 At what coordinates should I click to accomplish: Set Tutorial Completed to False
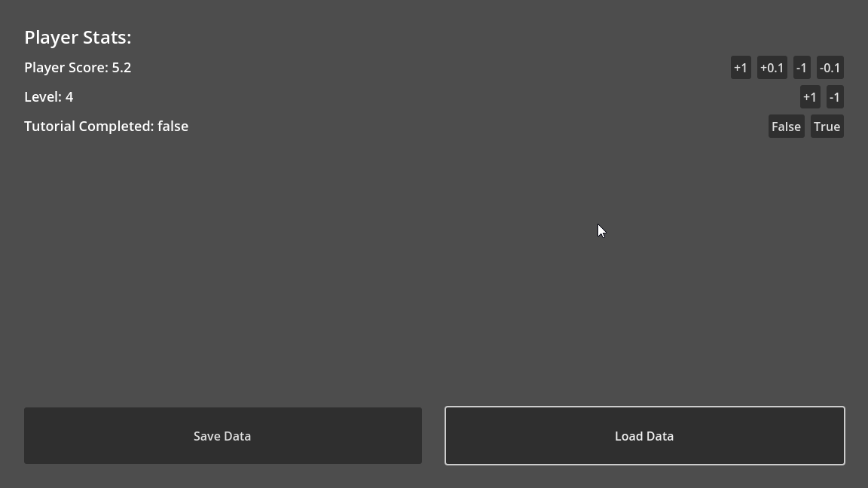point(786,127)
